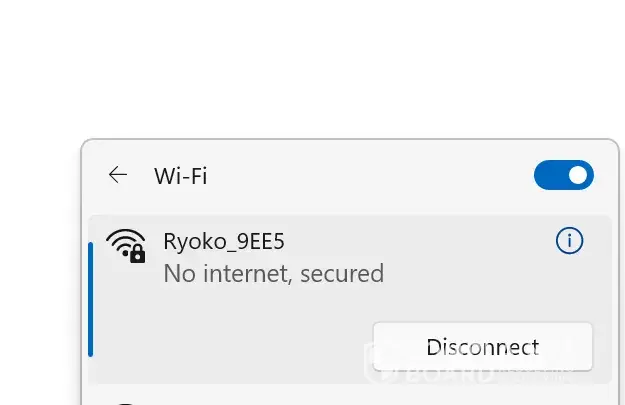Viewport: 625px width, 405px height.
Task: Disconnect from the Ryoko_9EE5 network
Action: click(482, 347)
